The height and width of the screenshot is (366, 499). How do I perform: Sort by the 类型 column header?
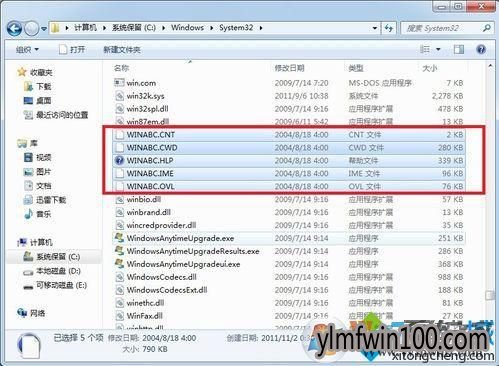[x=356, y=68]
